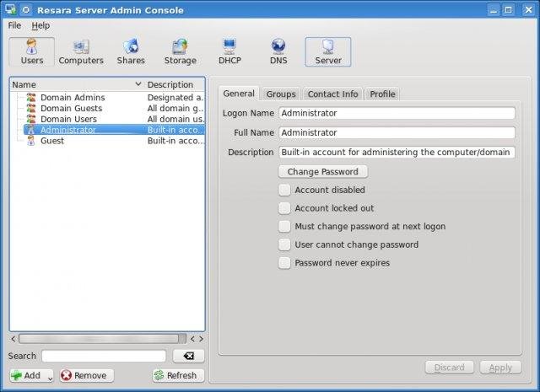Screen dimensions: 540x392
Task: Enable Password never expires
Action: tap(284, 263)
